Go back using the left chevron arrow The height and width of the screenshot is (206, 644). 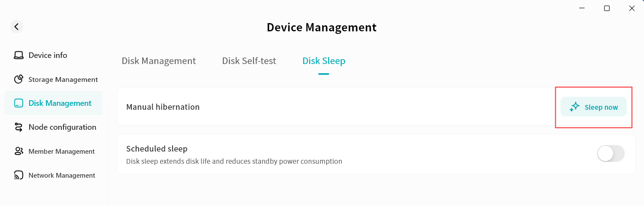click(x=17, y=27)
